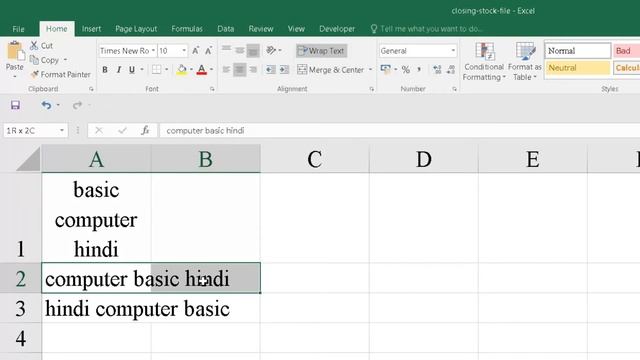Open Font dialog launcher

pyautogui.click(x=212, y=89)
